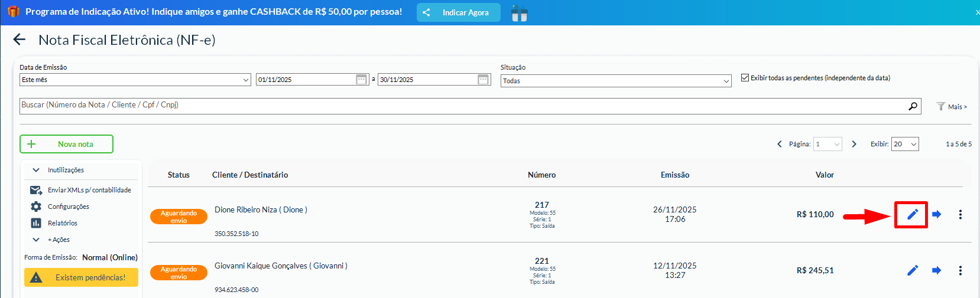Open the Situação 'Todas' dropdown

[616, 81]
